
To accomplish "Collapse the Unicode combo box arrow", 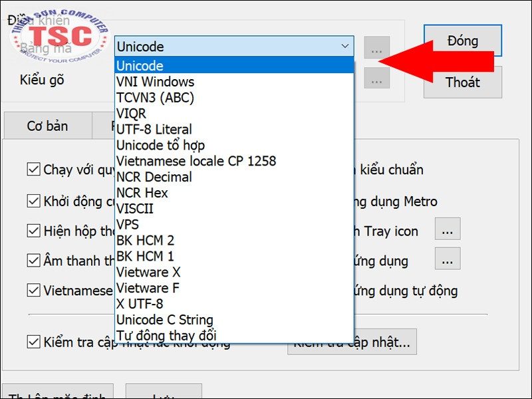I will [345, 46].
